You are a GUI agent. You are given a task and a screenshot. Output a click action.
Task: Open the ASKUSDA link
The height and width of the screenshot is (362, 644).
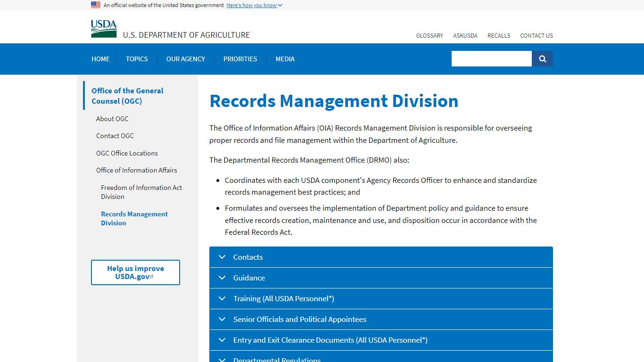(465, 36)
